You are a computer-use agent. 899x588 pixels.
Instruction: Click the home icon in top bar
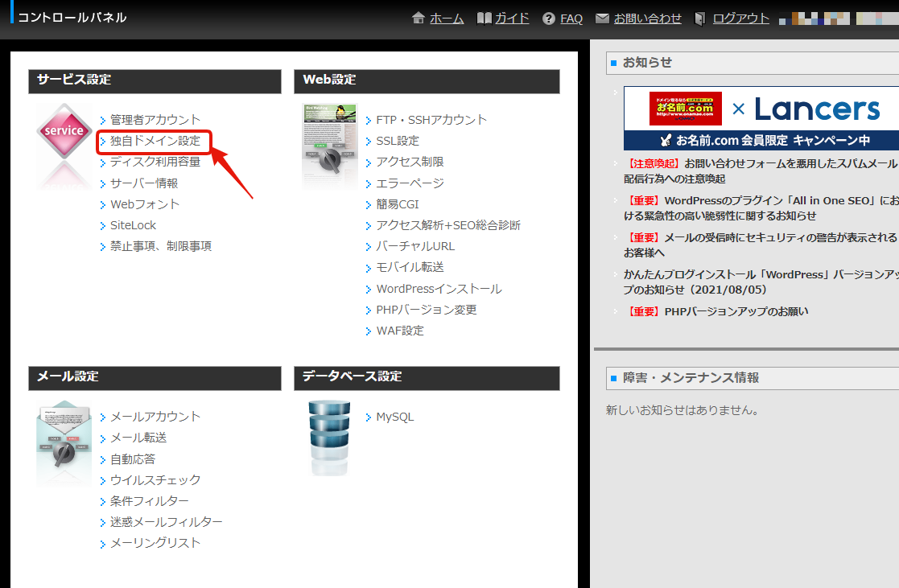(418, 19)
